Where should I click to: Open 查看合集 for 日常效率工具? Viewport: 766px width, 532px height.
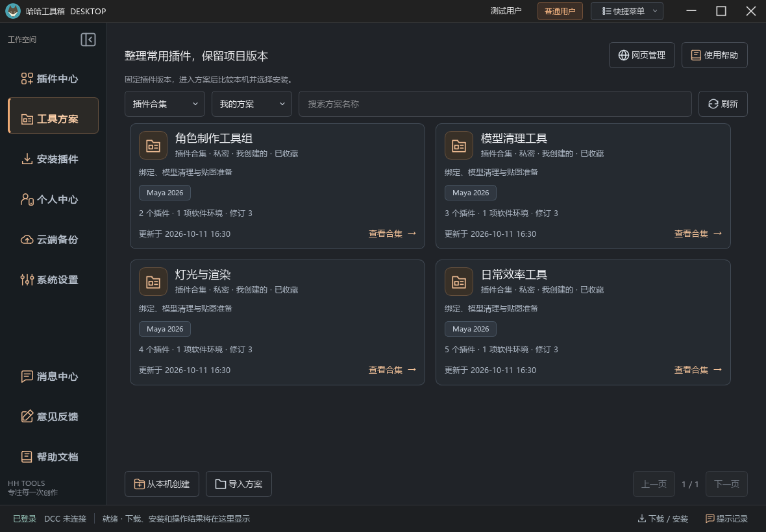tap(698, 370)
